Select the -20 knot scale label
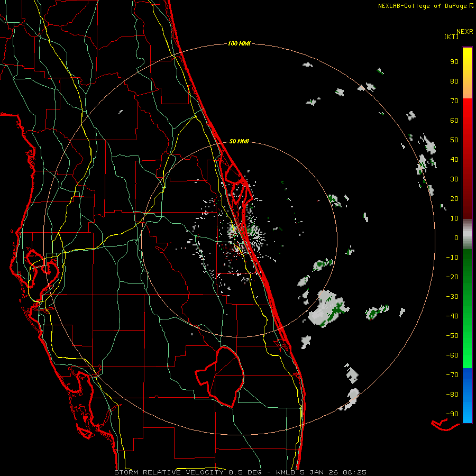The image size is (476, 476). coord(452,277)
